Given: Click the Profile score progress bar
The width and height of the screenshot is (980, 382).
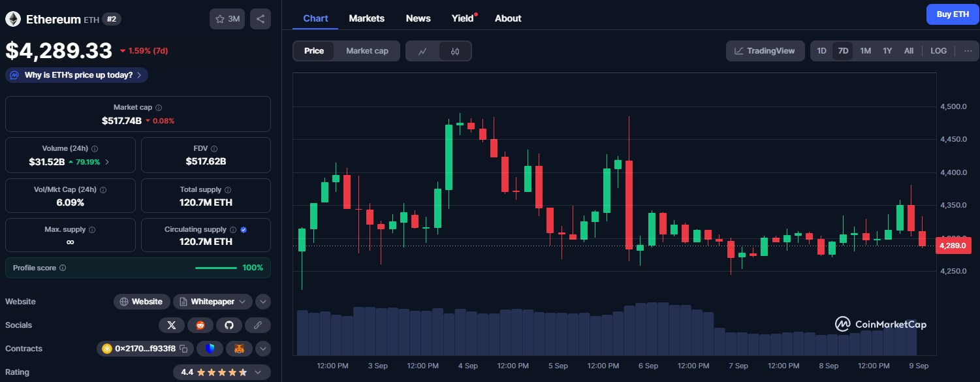Looking at the screenshot, I should [216, 268].
